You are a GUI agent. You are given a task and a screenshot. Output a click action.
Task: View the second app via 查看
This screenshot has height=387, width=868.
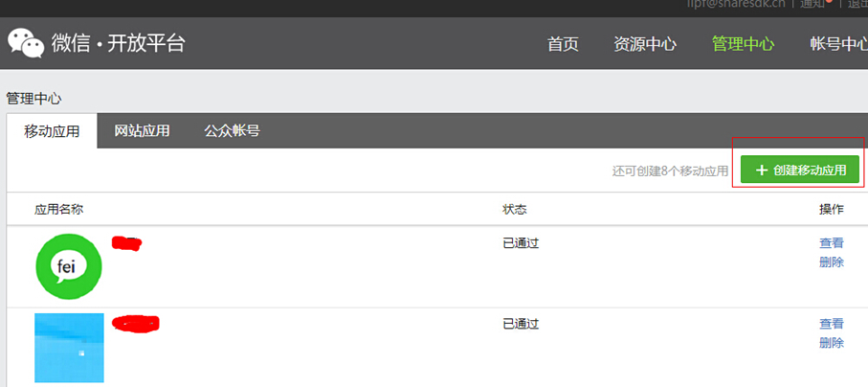point(832,324)
